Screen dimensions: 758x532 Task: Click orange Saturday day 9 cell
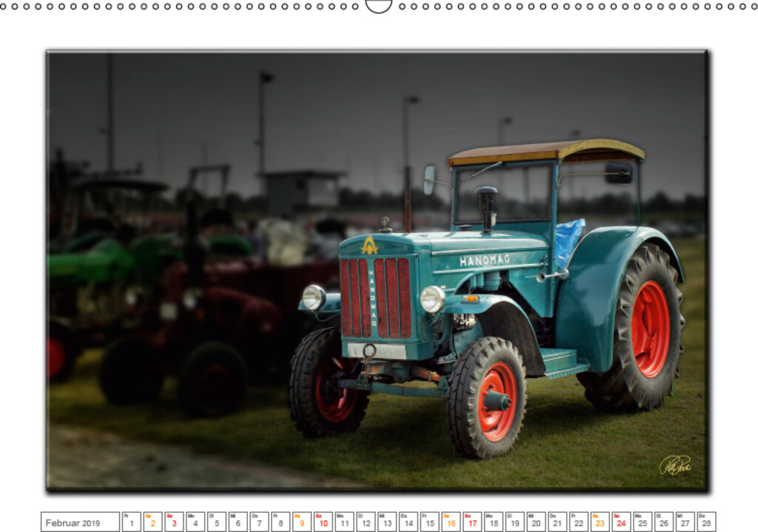[302, 522]
